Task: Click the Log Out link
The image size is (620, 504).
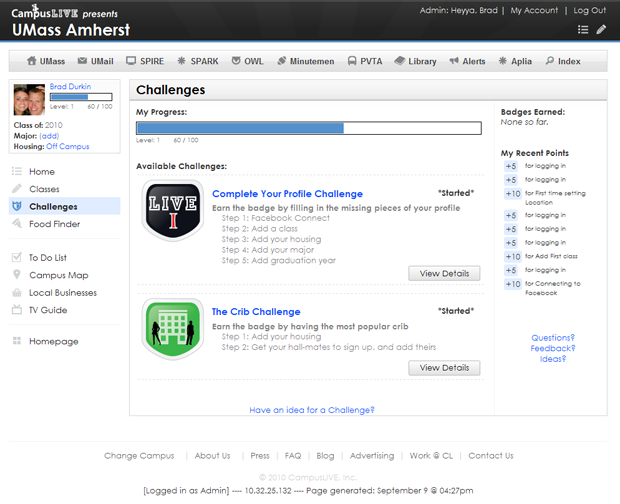Action: [589, 10]
